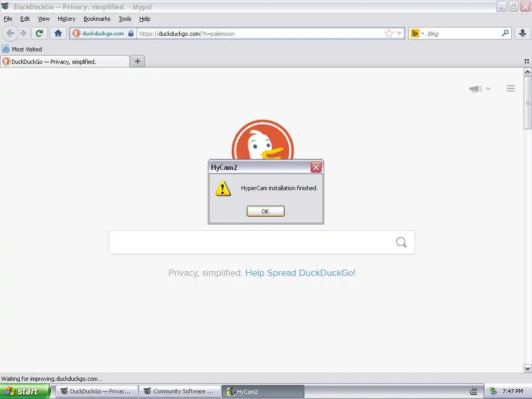
Task: Open the Windows Start menu
Action: click(25, 391)
